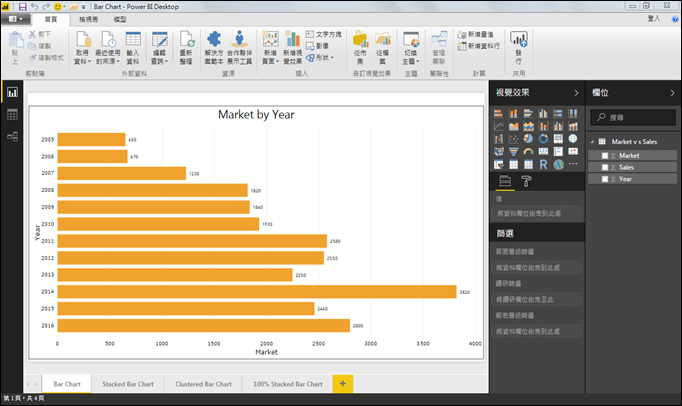The height and width of the screenshot is (406, 682).
Task: Collapse the 視覺效果 pane with its chevron
Action: (575, 92)
